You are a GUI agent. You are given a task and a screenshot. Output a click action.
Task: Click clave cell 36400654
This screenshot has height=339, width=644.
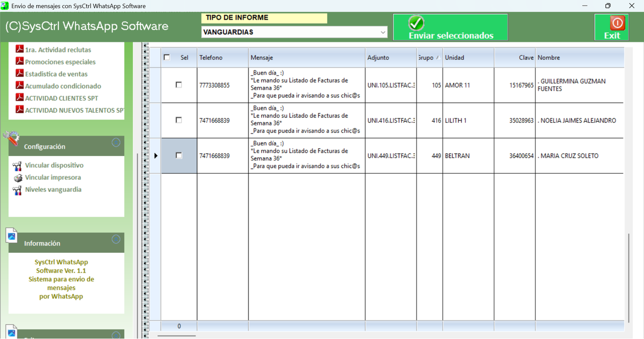tap(515, 156)
